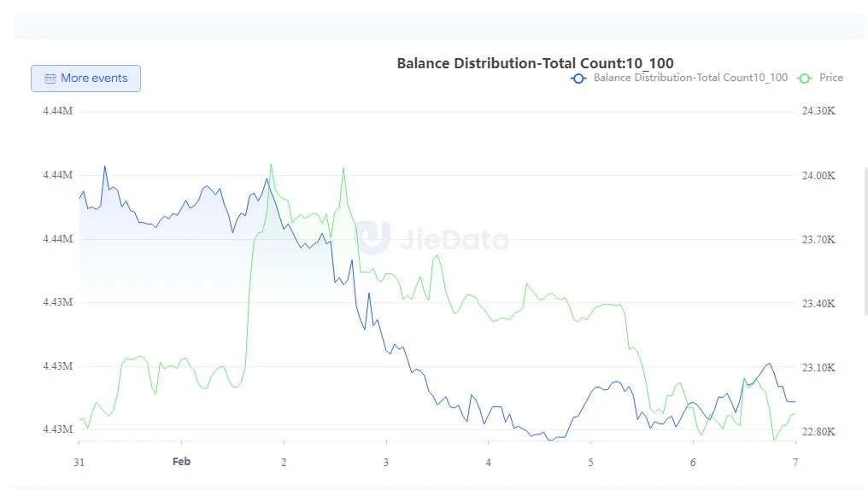
Task: Click the 24.30K price axis label
Action: click(x=818, y=111)
